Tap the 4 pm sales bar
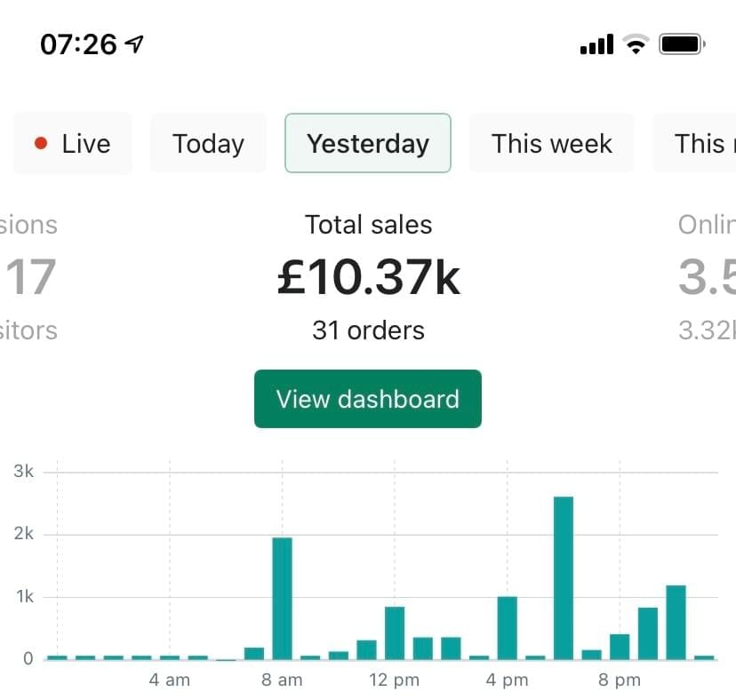The image size is (736, 700). (507, 627)
